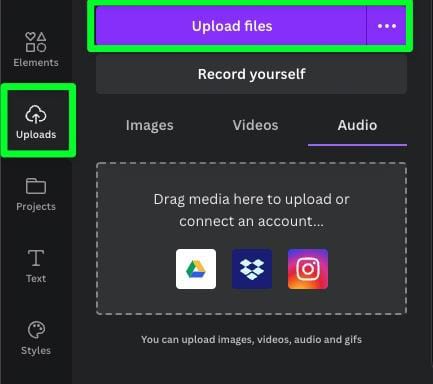Switch to the Images tab
The width and height of the screenshot is (433, 384).
coord(149,125)
